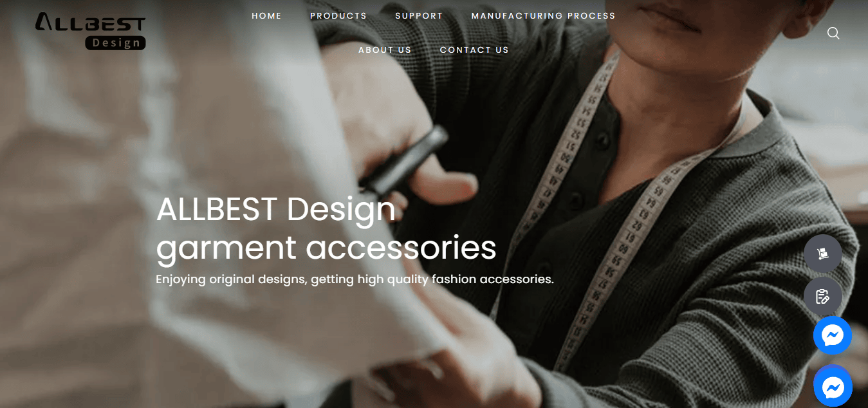
Task: Go to the HOME menu item
Action: 266,16
